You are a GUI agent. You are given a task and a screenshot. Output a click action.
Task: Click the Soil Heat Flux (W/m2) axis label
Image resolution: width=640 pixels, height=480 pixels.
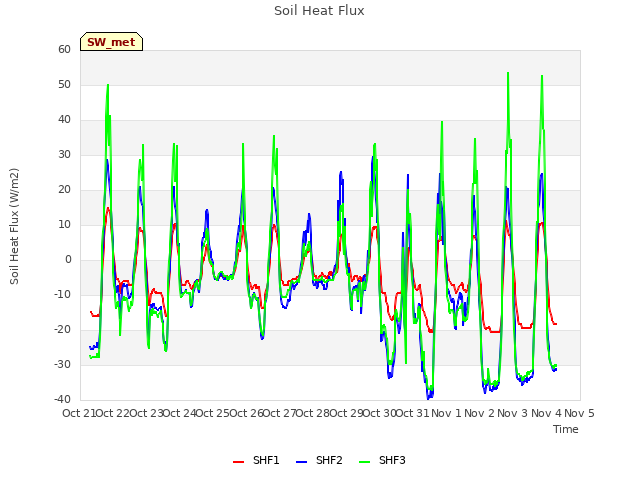[14, 226]
